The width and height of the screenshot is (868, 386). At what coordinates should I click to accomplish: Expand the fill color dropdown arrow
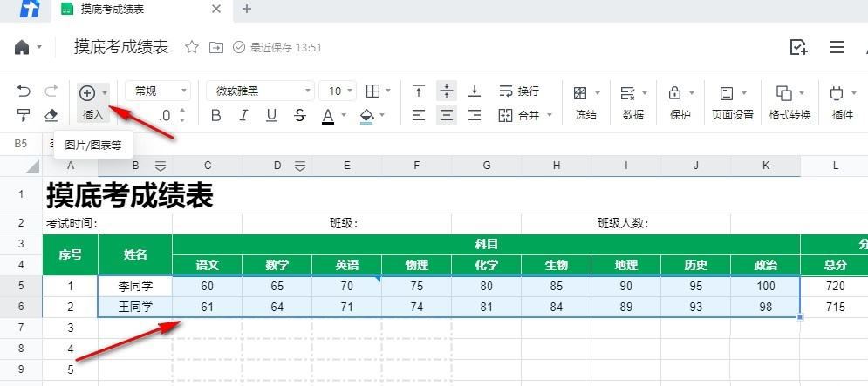[382, 116]
